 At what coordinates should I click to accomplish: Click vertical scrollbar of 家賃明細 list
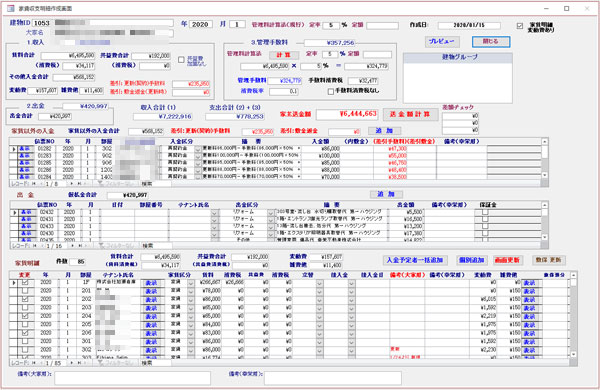click(x=573, y=315)
